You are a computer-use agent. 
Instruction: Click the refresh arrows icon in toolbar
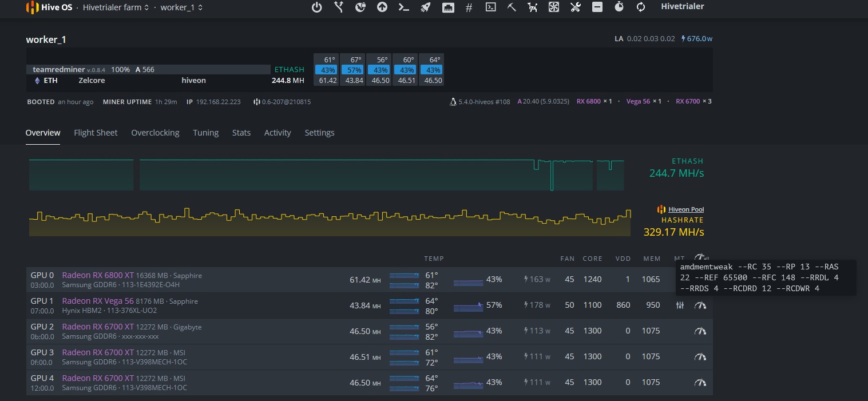(x=641, y=7)
